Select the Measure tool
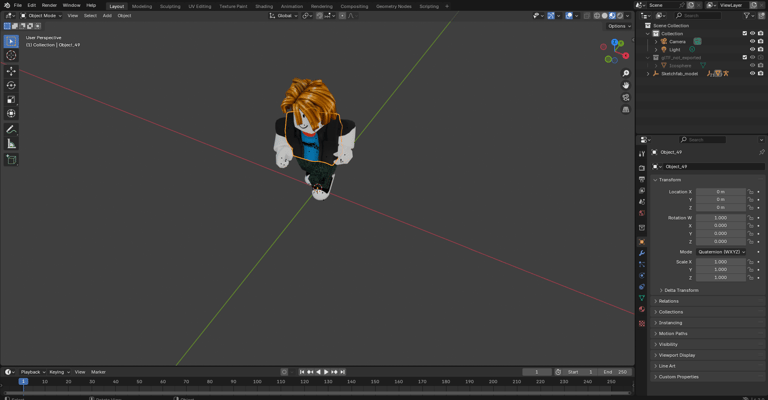This screenshot has height=400, width=768. pyautogui.click(x=11, y=143)
